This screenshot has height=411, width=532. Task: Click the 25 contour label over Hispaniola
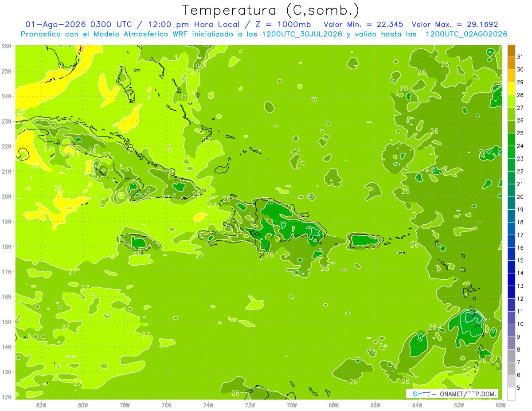[x=270, y=202]
